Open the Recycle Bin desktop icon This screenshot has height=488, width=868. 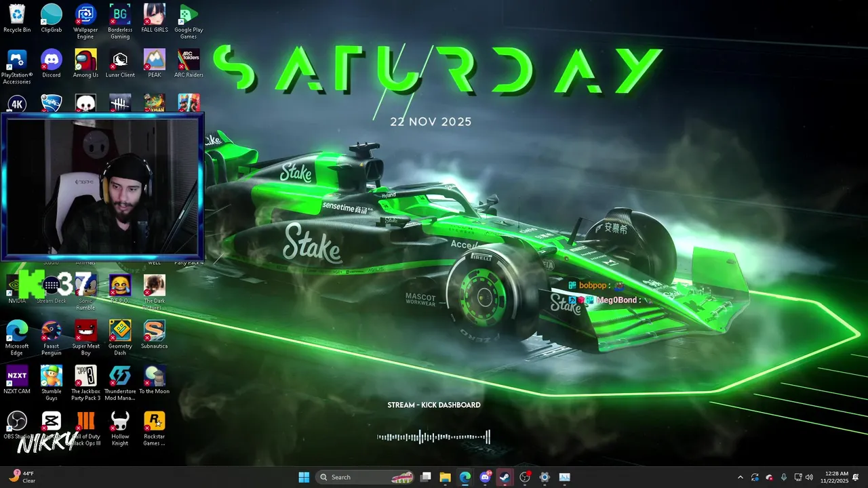[17, 19]
